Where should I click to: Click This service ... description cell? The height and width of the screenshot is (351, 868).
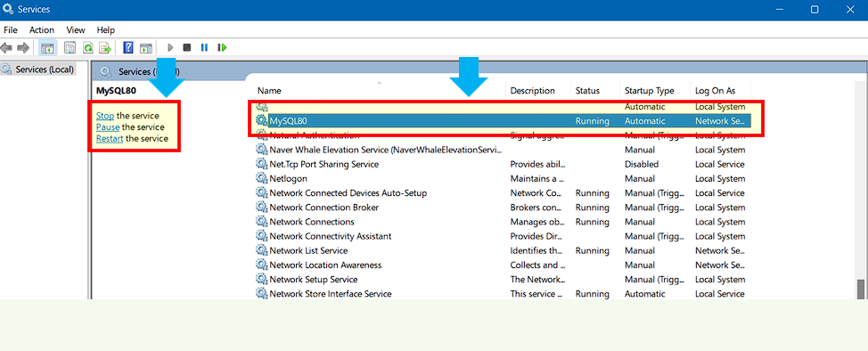coord(537,293)
